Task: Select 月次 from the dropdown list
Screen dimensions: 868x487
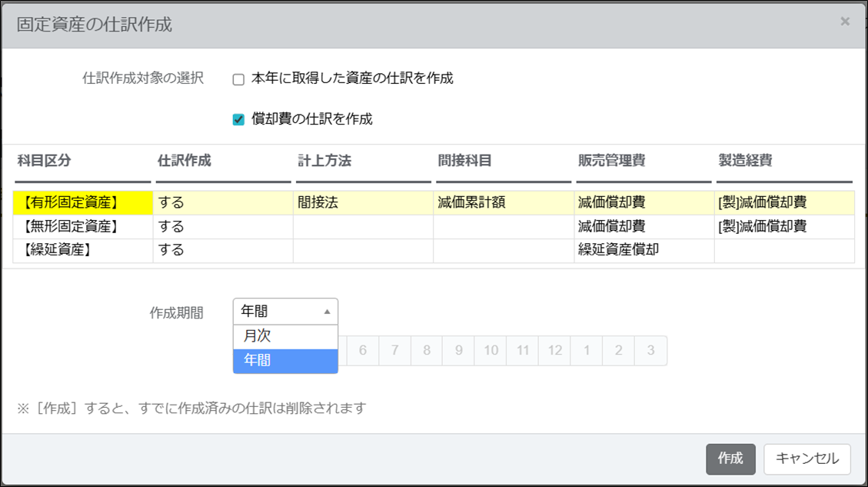Action: click(x=285, y=336)
